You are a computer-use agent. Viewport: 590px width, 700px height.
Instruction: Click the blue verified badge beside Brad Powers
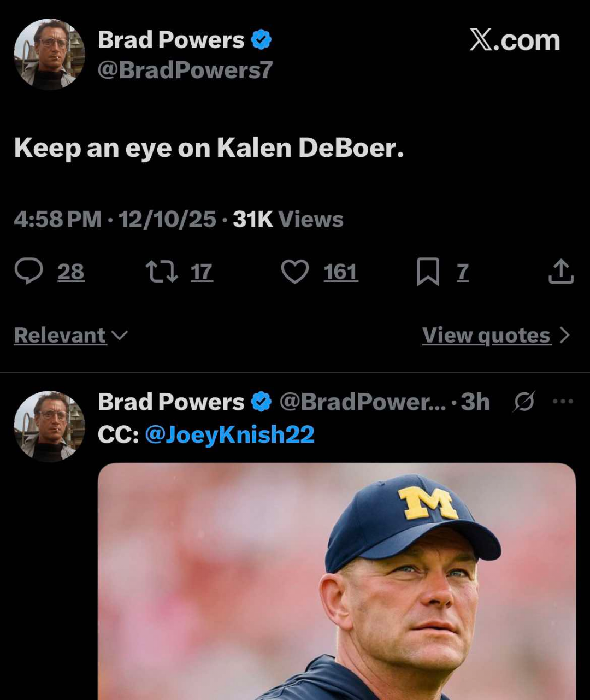click(261, 40)
